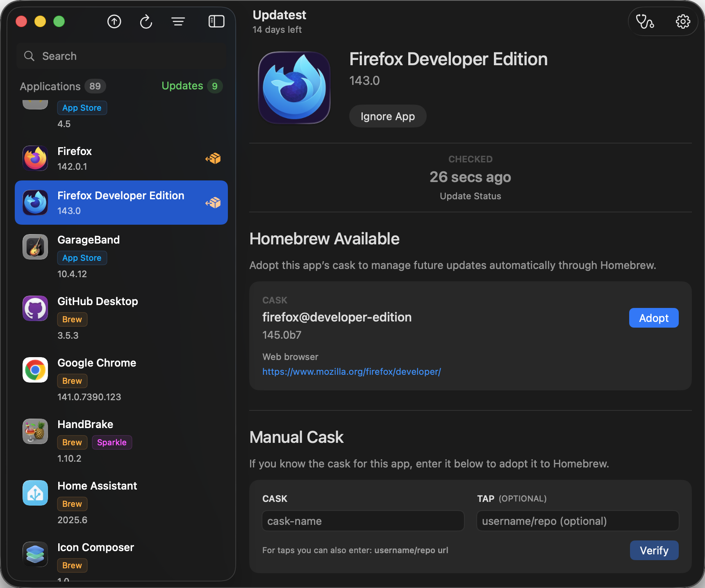This screenshot has height=588, width=705.
Task: Click the Sparkle badge on HandBrake
Action: (x=112, y=442)
